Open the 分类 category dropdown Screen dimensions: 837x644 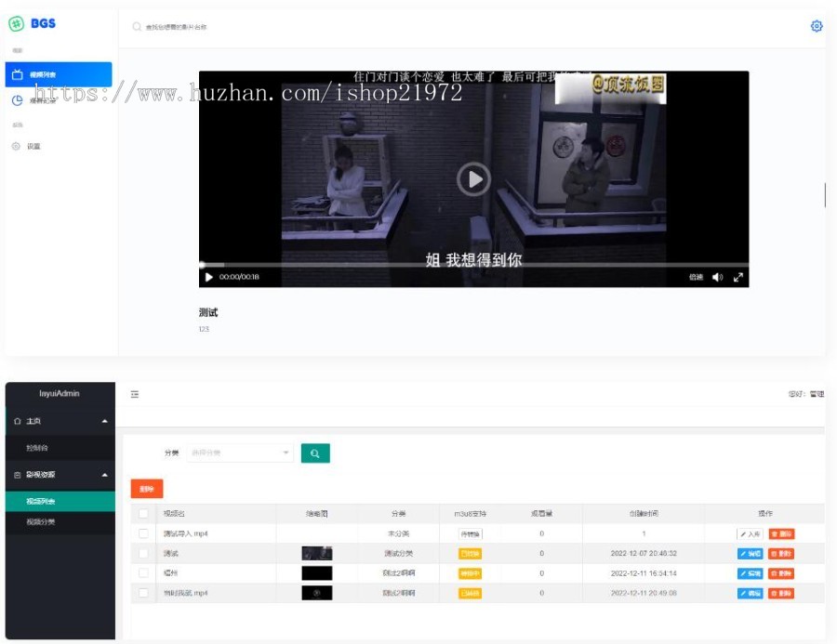240,453
